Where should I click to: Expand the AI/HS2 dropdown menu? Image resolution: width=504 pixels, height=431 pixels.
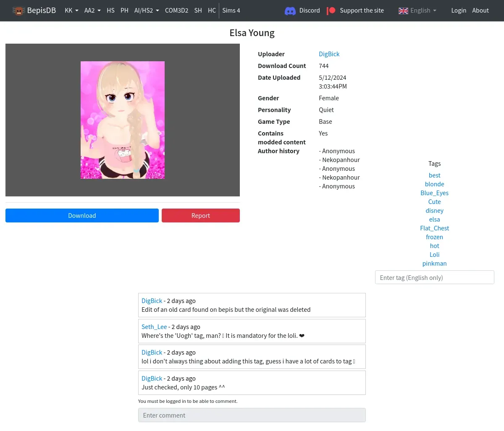pos(147,10)
